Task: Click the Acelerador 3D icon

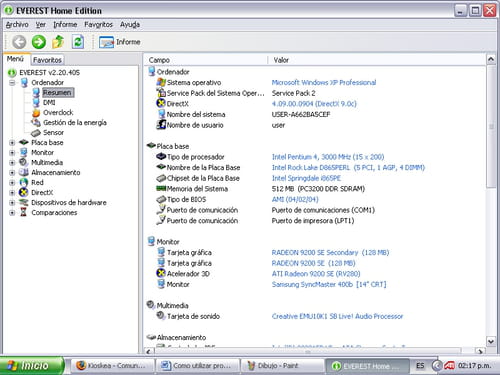Action: pos(161,273)
